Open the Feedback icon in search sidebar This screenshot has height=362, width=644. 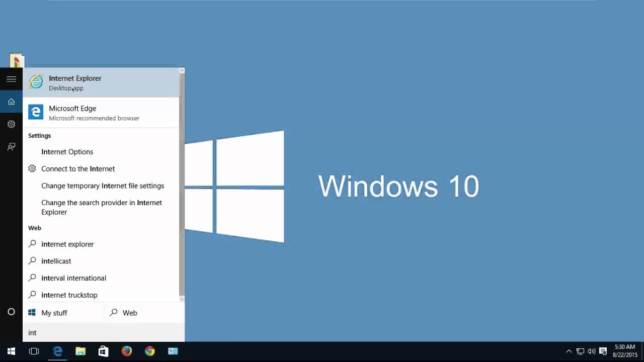coord(11,147)
